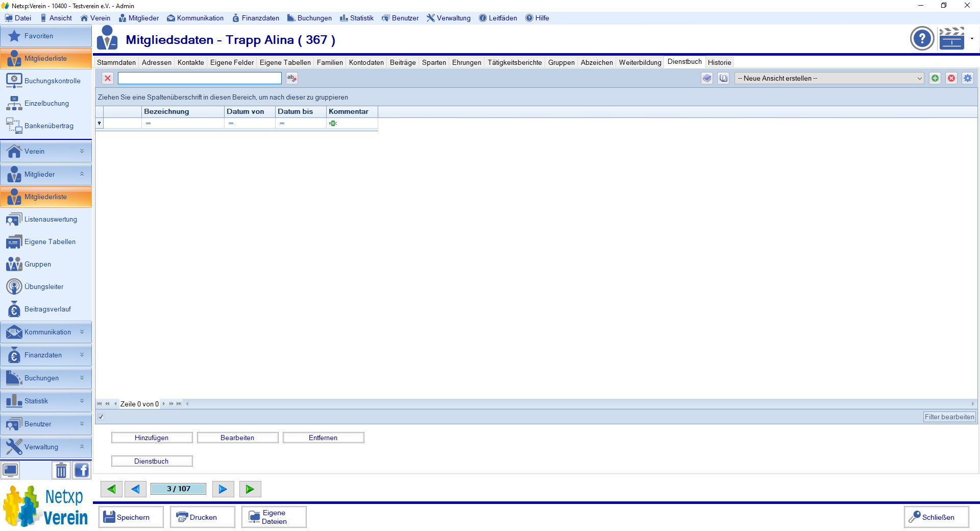The image size is (980, 531).
Task: Toggle the filter enabled checkbox
Action: coord(101,417)
